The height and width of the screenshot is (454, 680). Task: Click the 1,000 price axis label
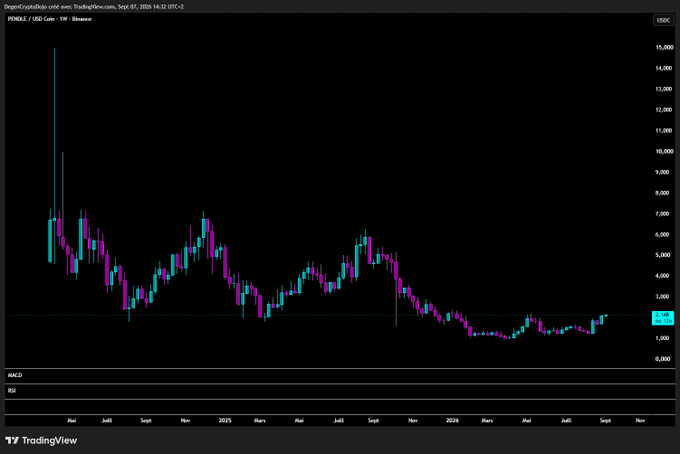tap(664, 338)
